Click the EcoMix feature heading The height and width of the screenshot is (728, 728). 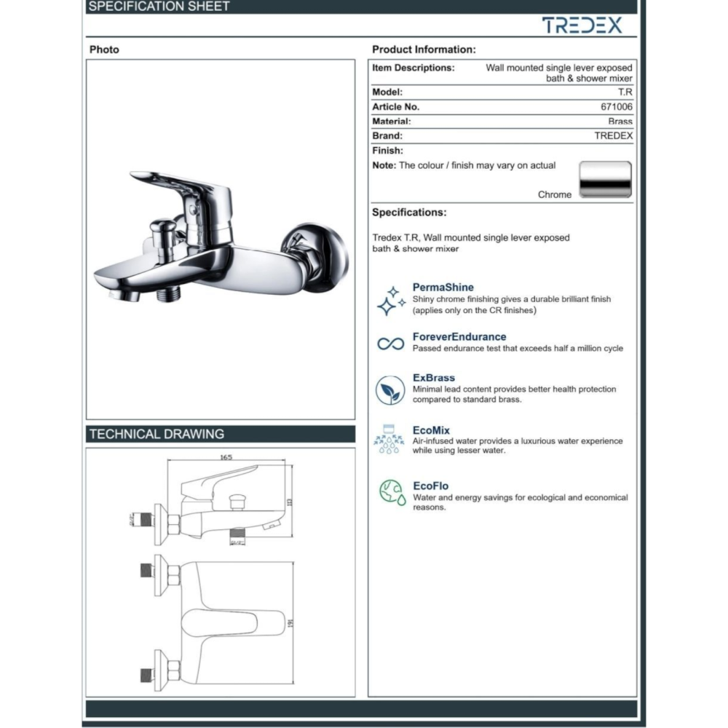pyautogui.click(x=431, y=430)
